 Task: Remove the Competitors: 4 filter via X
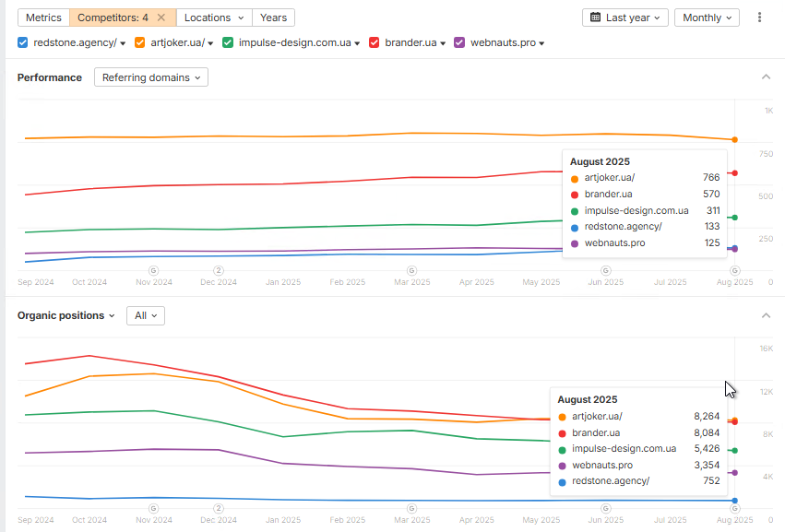click(161, 18)
